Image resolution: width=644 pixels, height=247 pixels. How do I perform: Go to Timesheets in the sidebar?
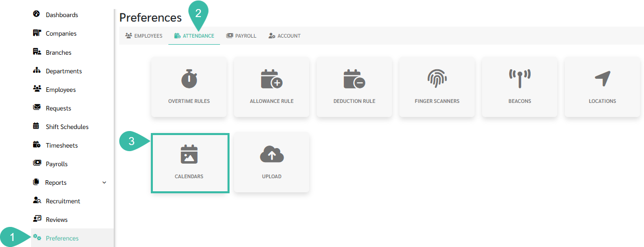click(x=62, y=145)
